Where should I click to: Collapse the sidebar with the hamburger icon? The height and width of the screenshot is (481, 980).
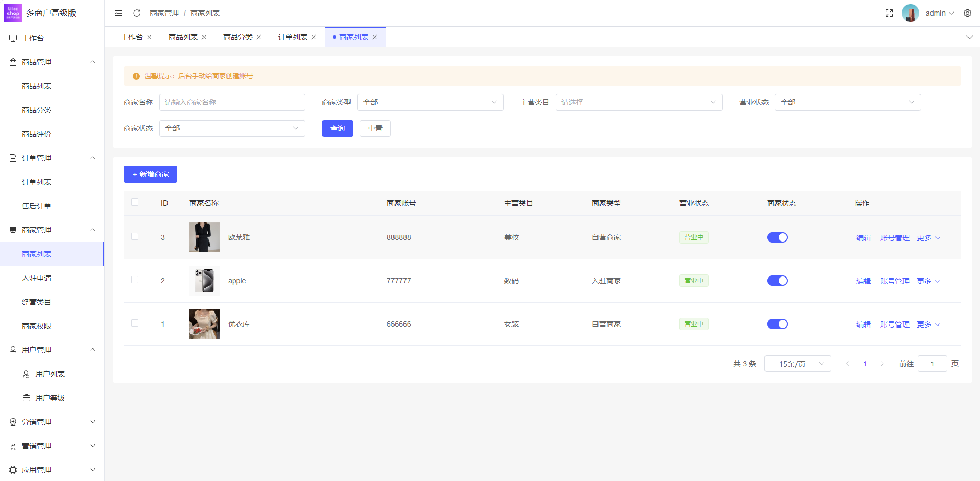click(118, 13)
